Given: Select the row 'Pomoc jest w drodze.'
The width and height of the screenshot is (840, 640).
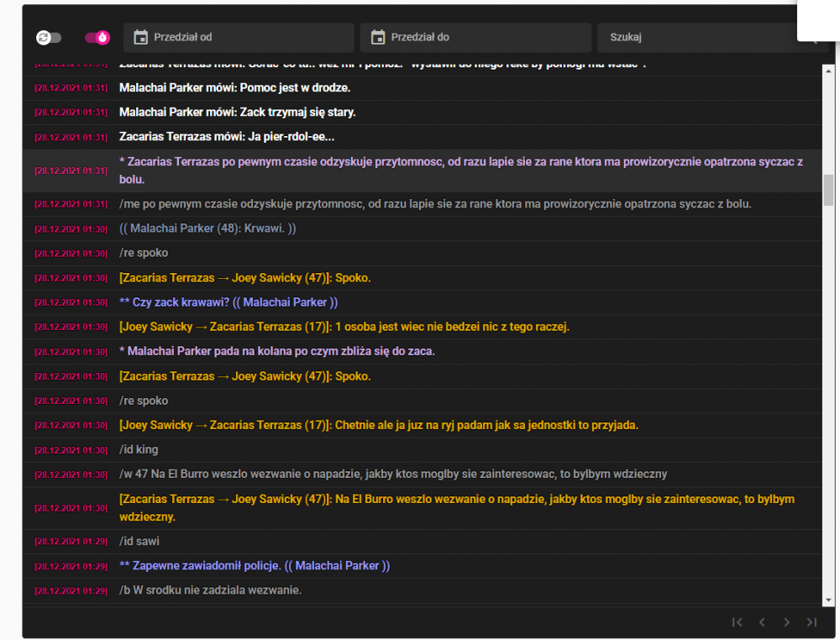Looking at the screenshot, I should point(423,88).
